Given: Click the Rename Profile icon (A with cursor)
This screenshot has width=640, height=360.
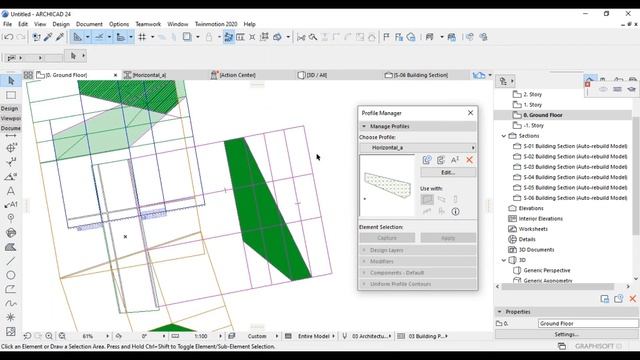Looking at the screenshot, I should click(455, 160).
